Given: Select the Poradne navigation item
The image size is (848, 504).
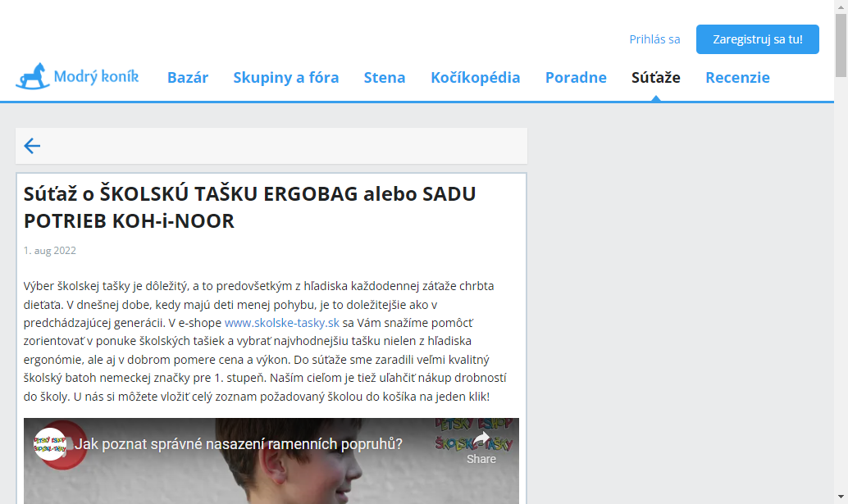Looking at the screenshot, I should (576, 77).
